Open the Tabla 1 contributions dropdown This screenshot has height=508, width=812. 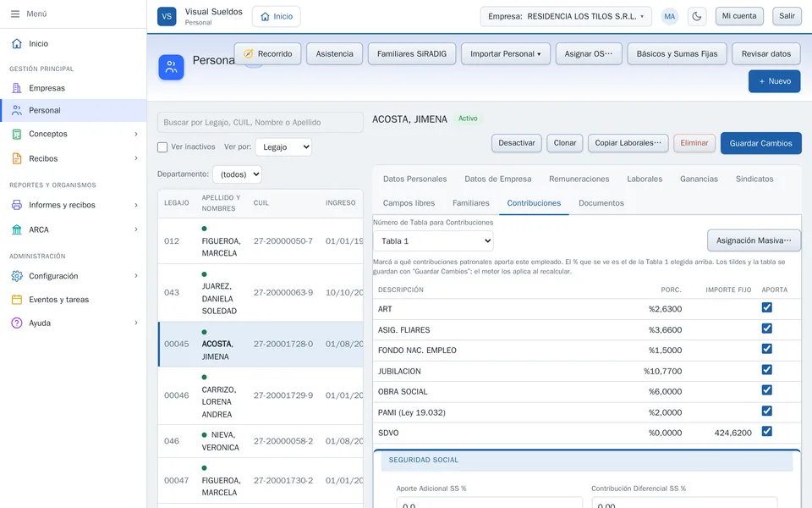pos(433,241)
